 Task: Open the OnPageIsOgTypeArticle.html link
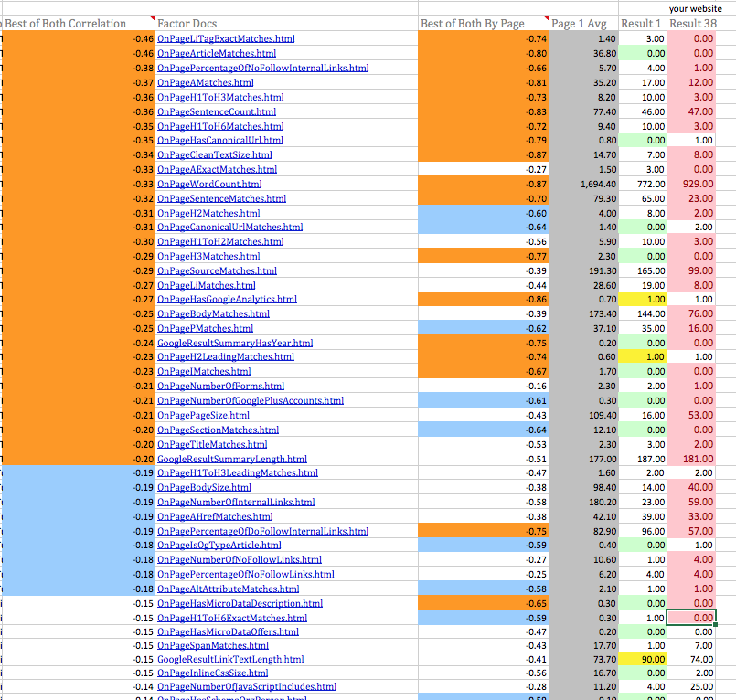(219, 546)
